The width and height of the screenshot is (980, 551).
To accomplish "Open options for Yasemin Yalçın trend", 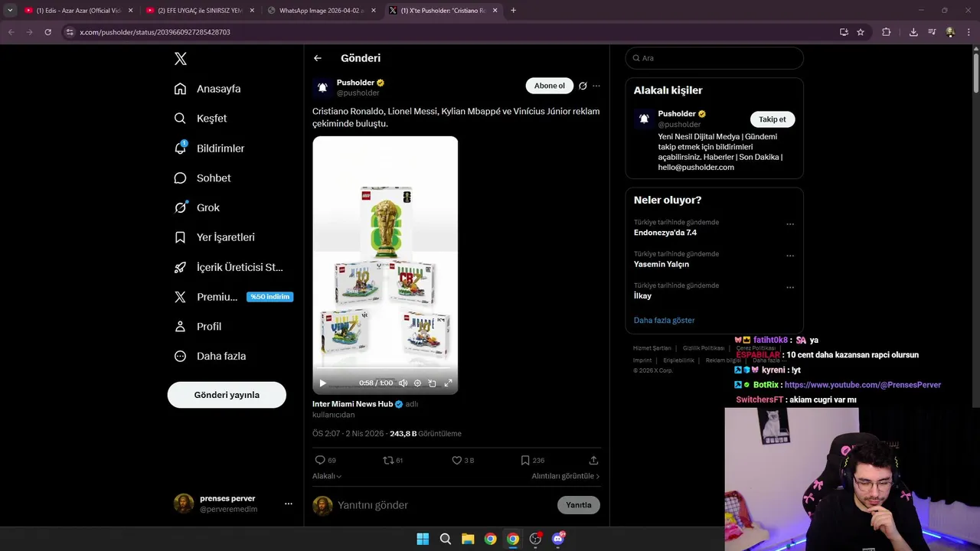I will (x=790, y=256).
